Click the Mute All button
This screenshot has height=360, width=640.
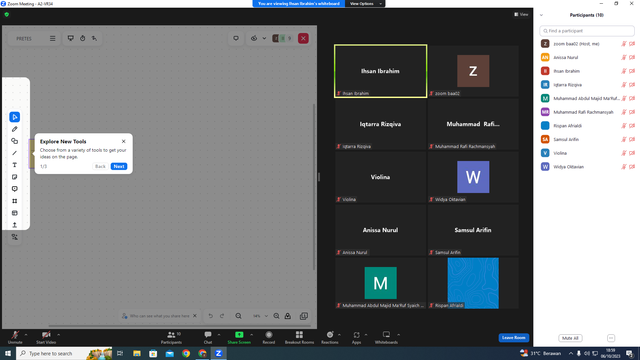coord(570,338)
